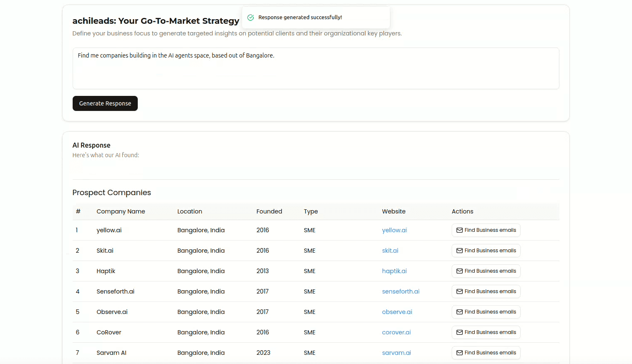This screenshot has height=364, width=632.
Task: Click the envelope icon in Observe.ai's row
Action: point(458,311)
